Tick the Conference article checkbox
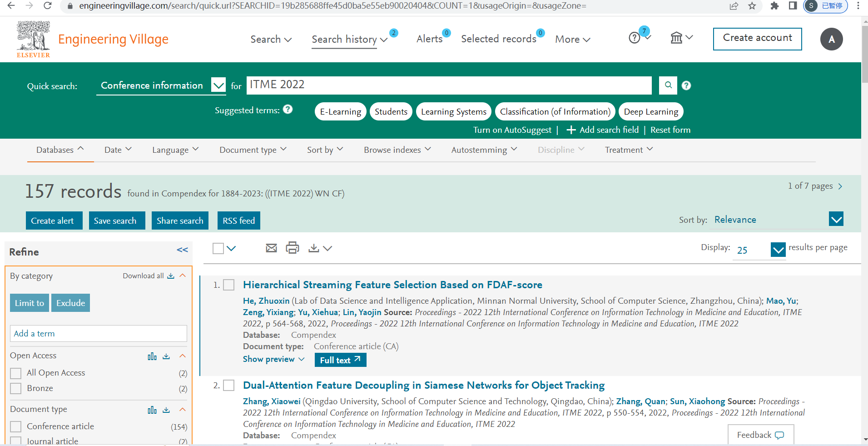Viewport: 868px width, 446px height. 16,426
